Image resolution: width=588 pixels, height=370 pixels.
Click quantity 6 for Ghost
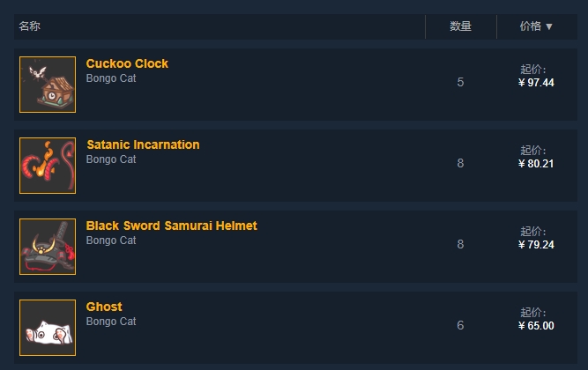[x=460, y=326]
